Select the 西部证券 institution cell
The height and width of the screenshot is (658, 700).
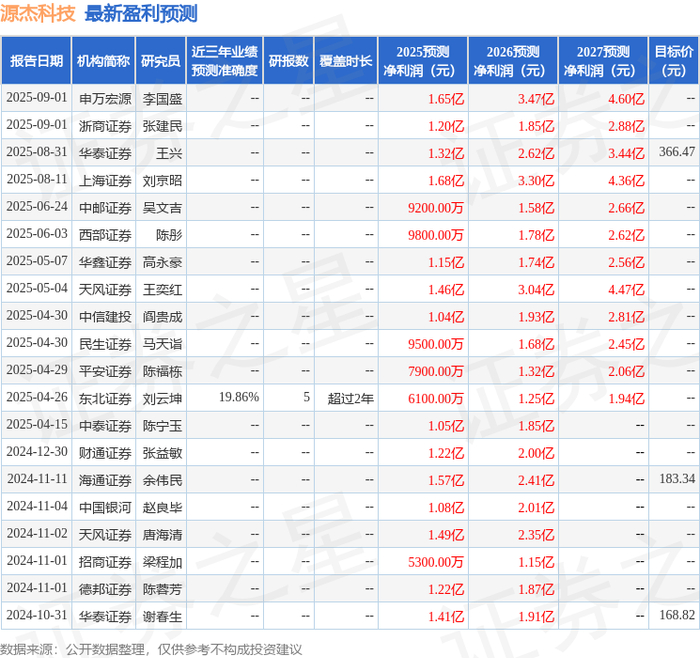click(105, 235)
